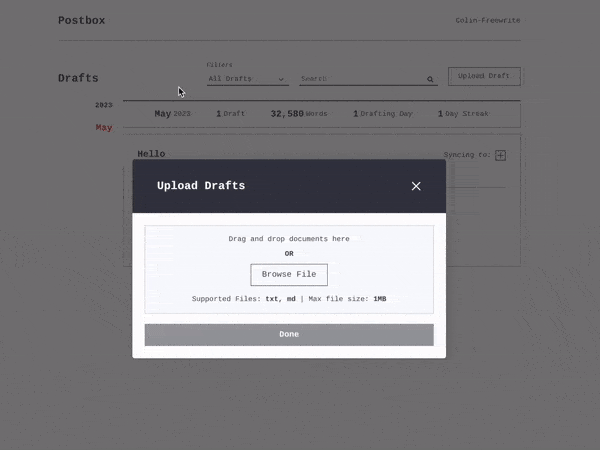Click the plus icon beside Syncing to

pos(501,155)
